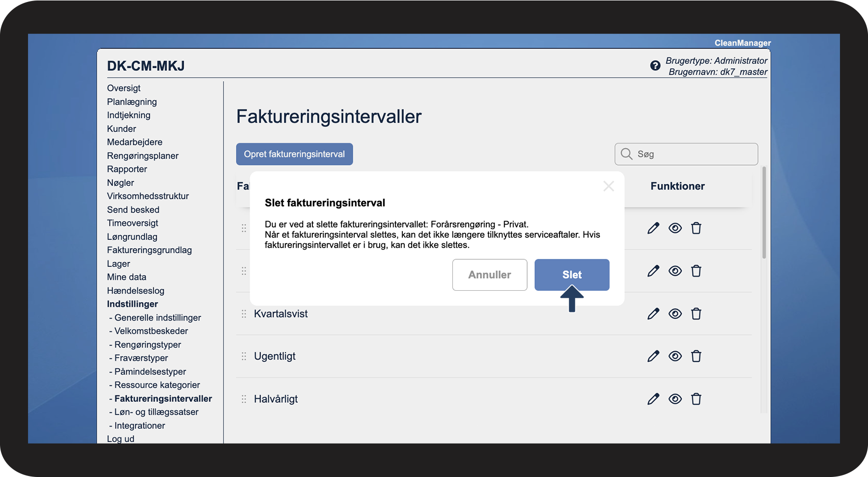Click pencil icon in second table row
This screenshot has width=868, height=477.
tap(653, 271)
